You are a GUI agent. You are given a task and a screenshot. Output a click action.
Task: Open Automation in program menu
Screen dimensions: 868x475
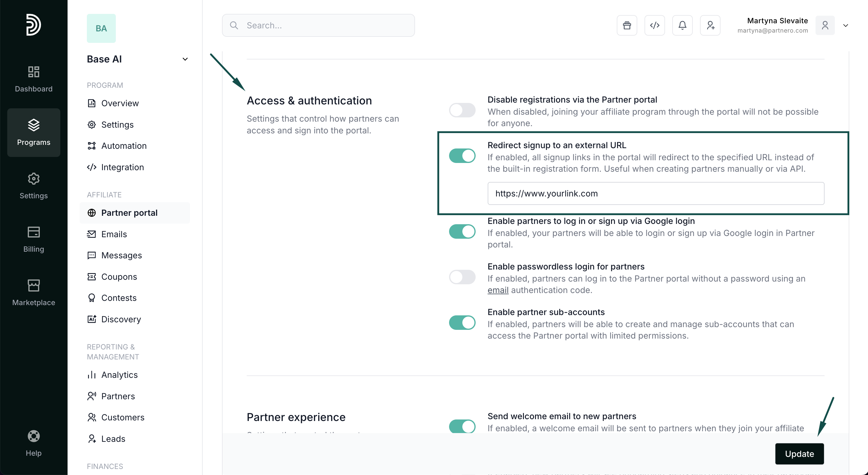124,146
